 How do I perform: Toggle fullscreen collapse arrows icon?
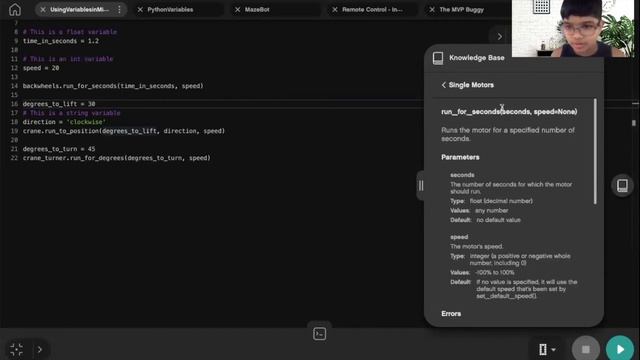tap(16, 349)
